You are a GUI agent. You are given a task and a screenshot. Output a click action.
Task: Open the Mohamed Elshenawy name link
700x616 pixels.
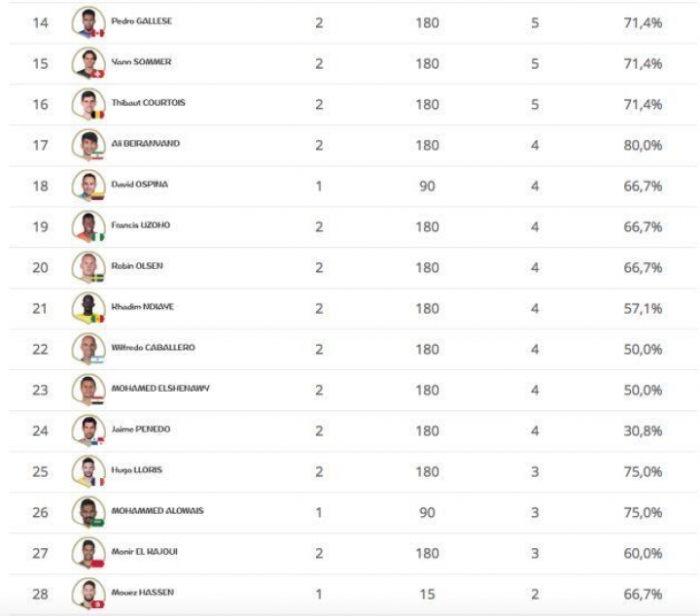click(x=159, y=388)
